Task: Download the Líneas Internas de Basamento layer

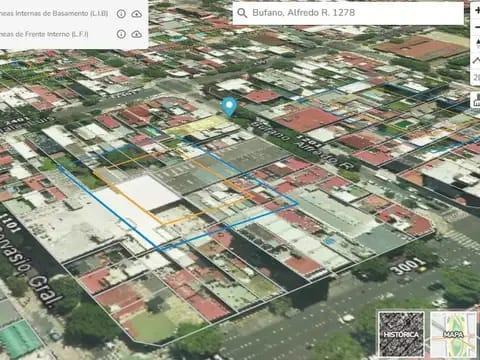Action: tap(136, 14)
